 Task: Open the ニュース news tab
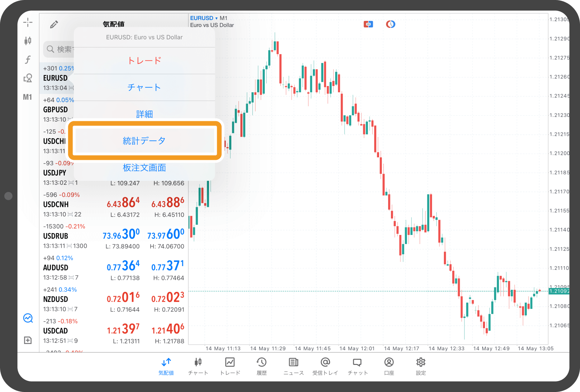pyautogui.click(x=293, y=366)
